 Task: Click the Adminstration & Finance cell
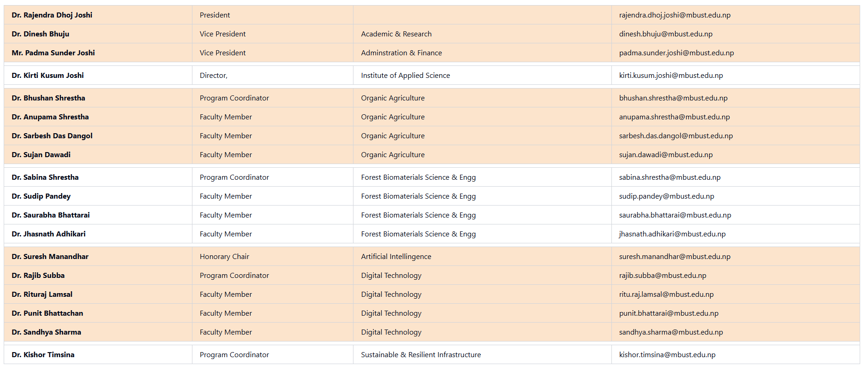click(401, 53)
